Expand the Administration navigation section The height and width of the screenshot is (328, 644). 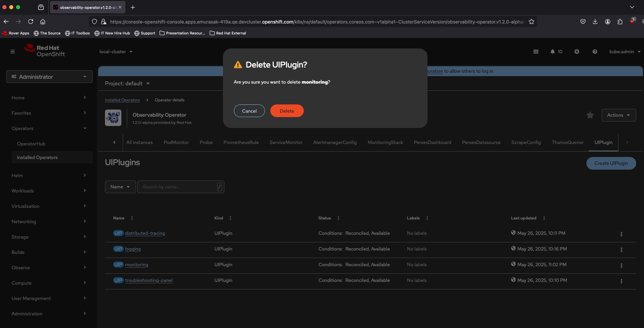click(x=49, y=314)
